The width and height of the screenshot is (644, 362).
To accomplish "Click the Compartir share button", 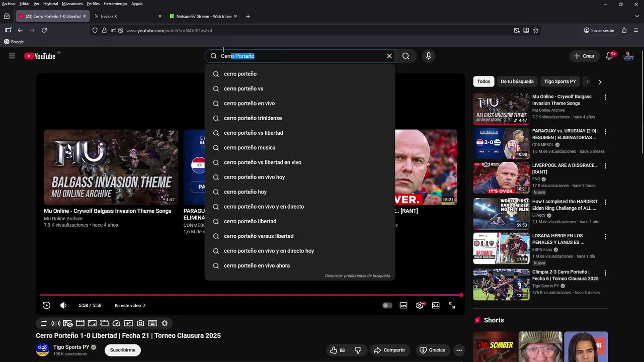I will pos(389,350).
